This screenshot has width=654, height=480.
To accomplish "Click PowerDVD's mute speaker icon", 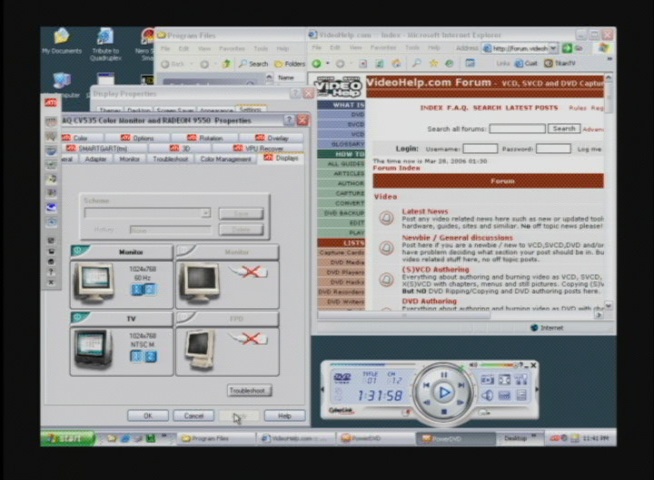I will coord(473,365).
